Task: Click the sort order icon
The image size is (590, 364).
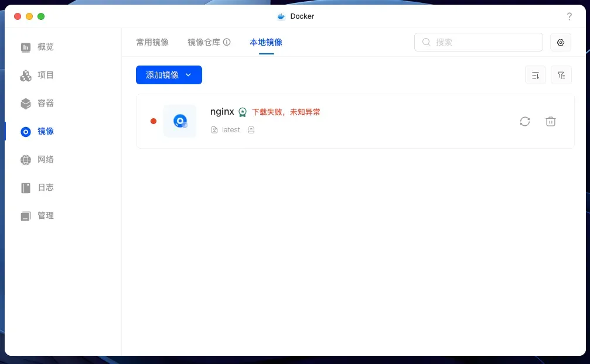Action: click(535, 75)
